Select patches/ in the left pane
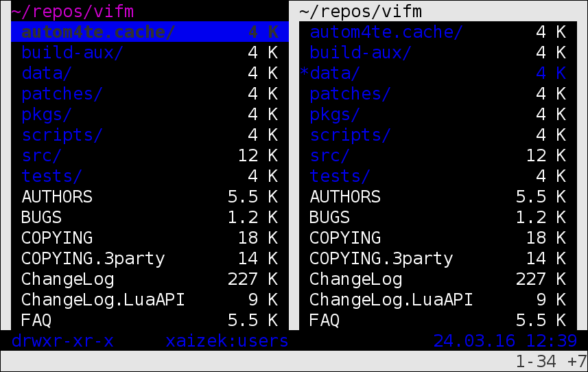The width and height of the screenshot is (588, 372). (150, 94)
